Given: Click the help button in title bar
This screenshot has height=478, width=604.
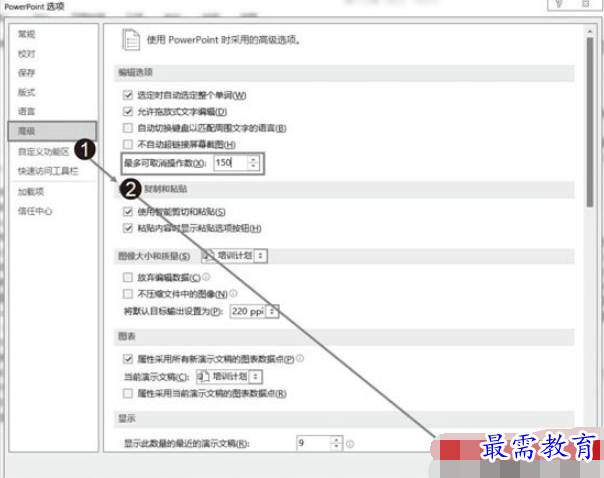Looking at the screenshot, I should coord(558,4).
